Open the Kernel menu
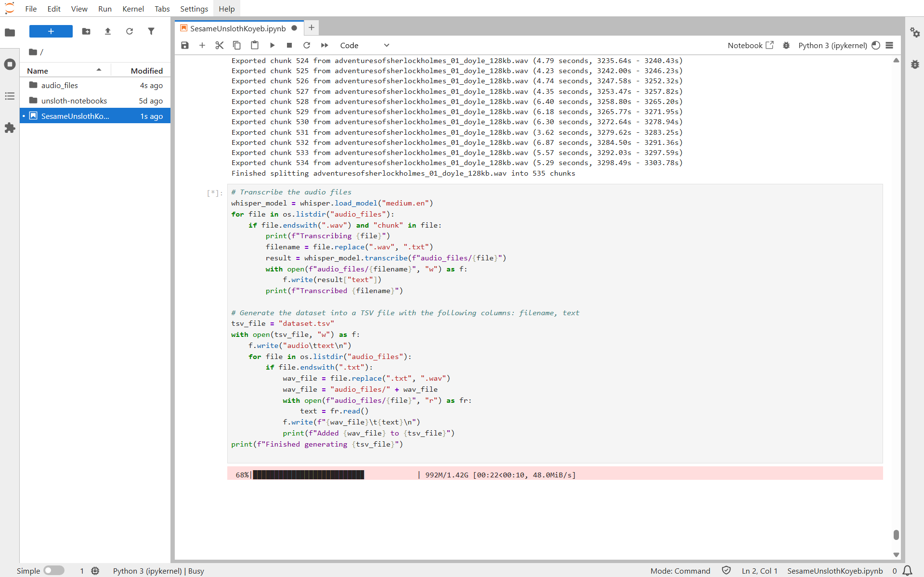This screenshot has height=577, width=924. [x=133, y=9]
